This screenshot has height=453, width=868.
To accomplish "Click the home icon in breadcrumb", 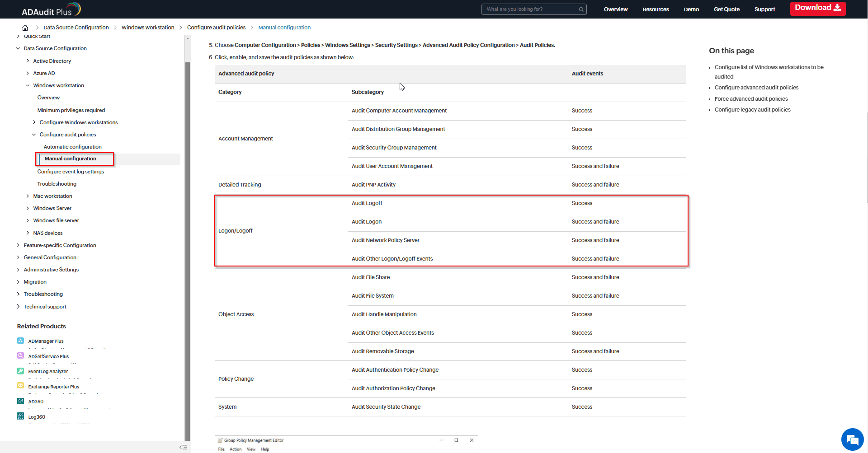I will pos(25,28).
